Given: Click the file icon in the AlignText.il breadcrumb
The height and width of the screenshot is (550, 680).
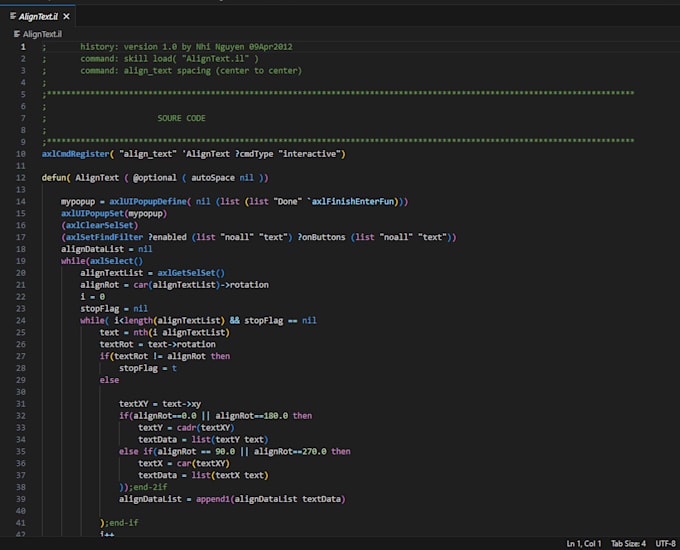Looking at the screenshot, I should point(17,34).
